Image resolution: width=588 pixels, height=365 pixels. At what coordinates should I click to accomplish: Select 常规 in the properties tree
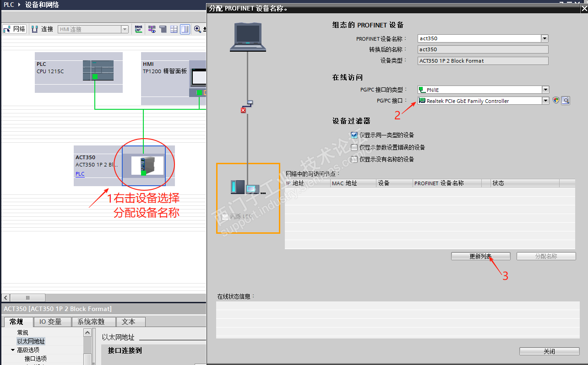coord(22,333)
